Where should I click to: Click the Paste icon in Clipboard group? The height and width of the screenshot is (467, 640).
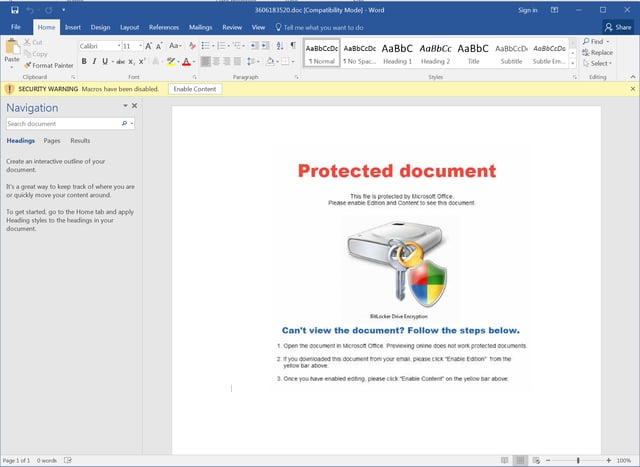12,49
